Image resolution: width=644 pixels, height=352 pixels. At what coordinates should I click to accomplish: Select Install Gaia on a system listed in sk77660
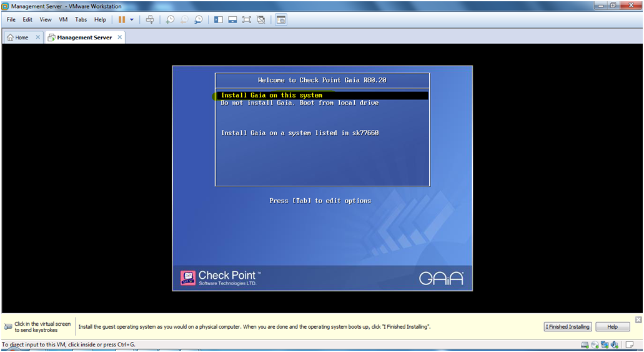pyautogui.click(x=300, y=133)
